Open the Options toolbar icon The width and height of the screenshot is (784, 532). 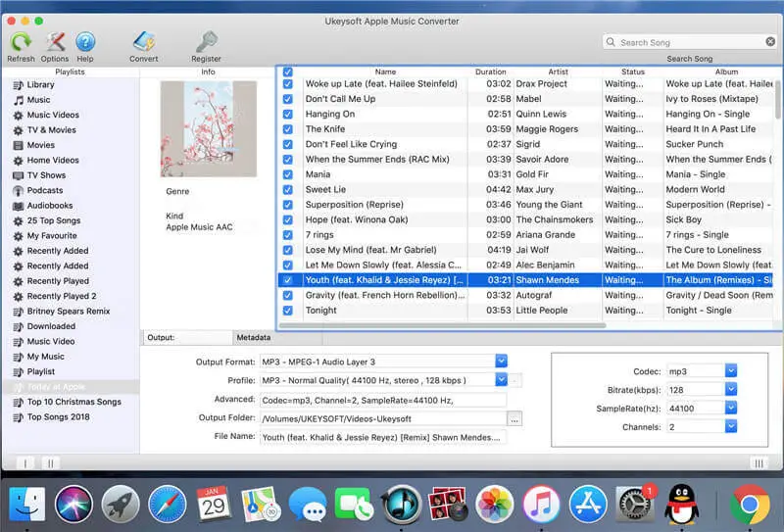pos(56,42)
